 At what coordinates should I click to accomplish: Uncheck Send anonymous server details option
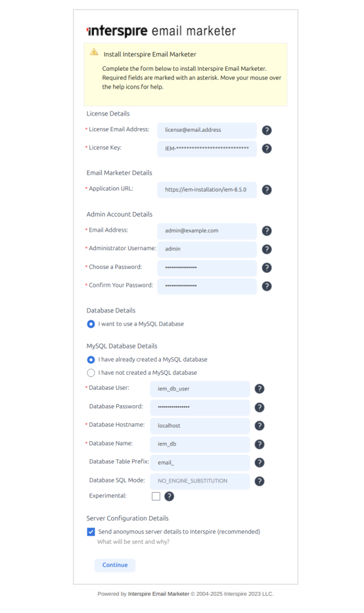[91, 532]
